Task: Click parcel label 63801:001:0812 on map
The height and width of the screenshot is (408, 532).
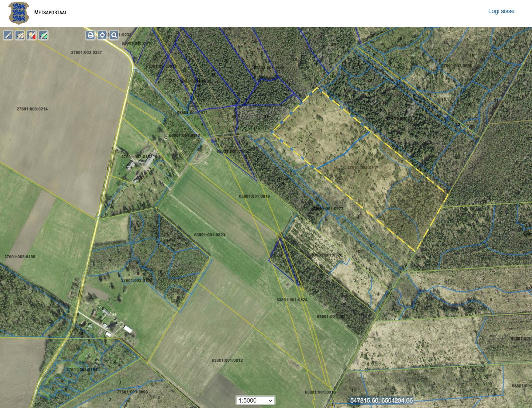Action: pos(227,360)
